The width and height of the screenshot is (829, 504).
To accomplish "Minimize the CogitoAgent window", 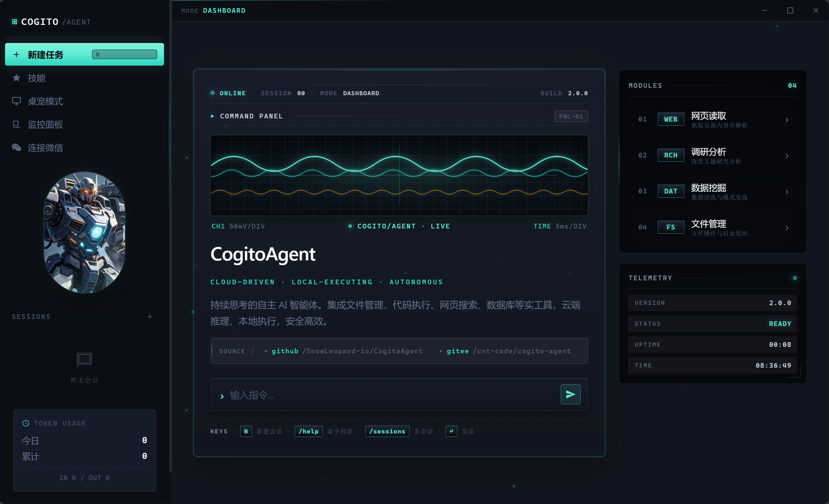I will (x=765, y=10).
